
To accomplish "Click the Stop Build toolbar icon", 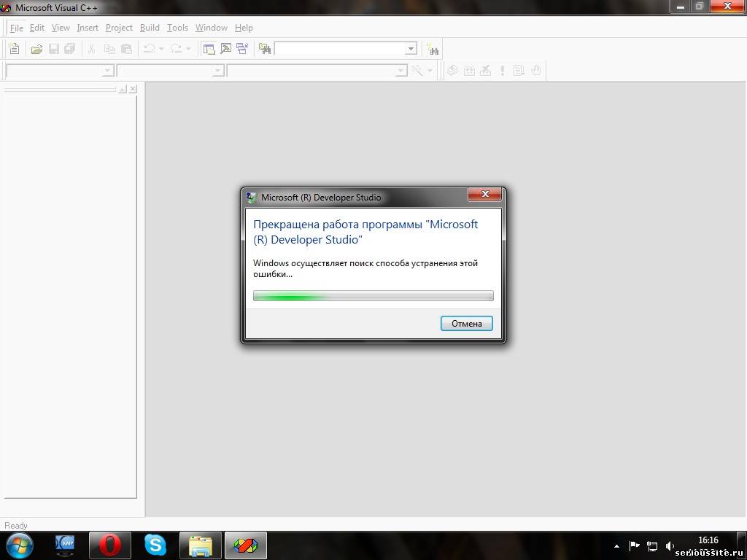I will click(485, 71).
